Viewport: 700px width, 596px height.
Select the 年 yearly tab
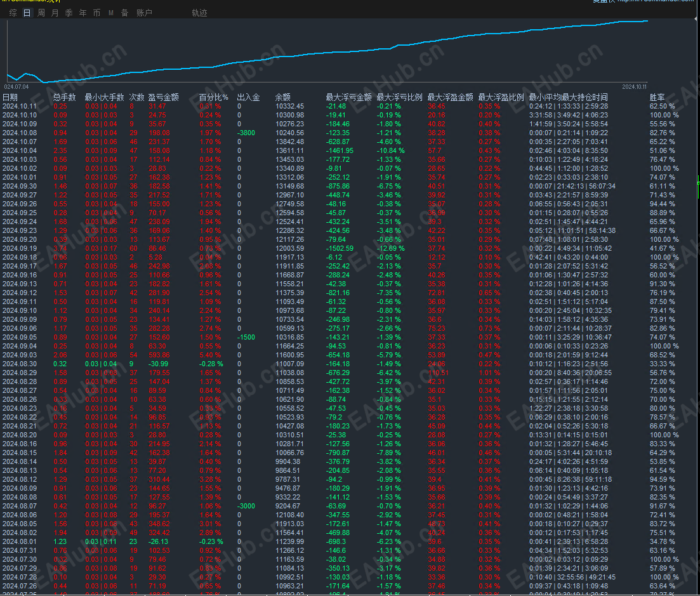click(x=83, y=13)
